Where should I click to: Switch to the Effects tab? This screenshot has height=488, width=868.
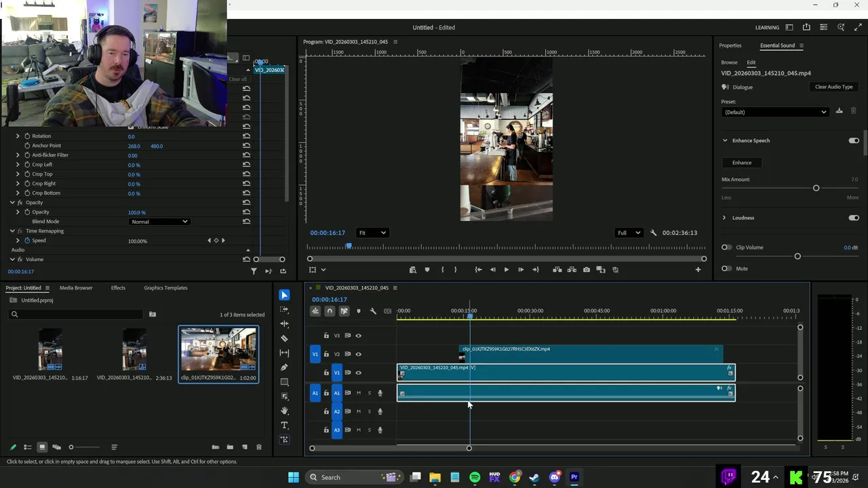pyautogui.click(x=118, y=288)
